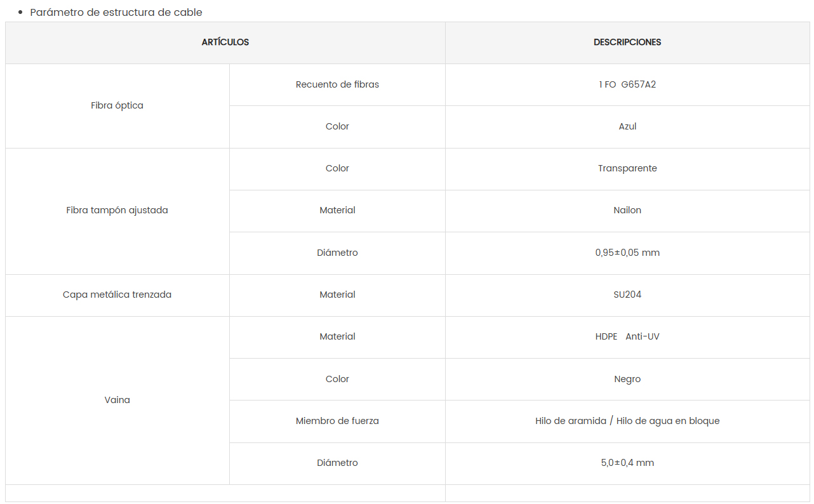Select the Diámetro label under Vaina
This screenshot has width=814, height=504.
(x=337, y=463)
